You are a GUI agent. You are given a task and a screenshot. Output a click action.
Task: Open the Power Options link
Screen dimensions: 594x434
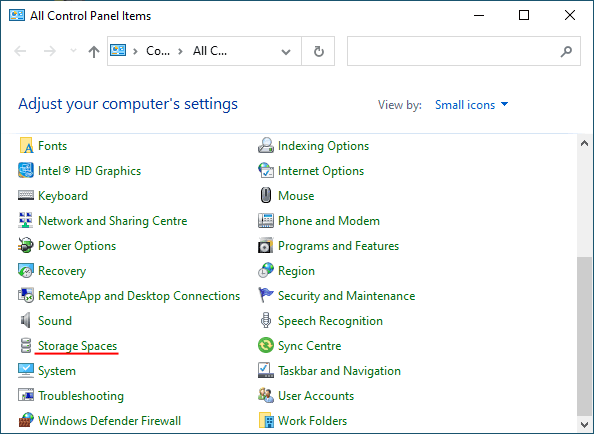pyautogui.click(x=77, y=246)
